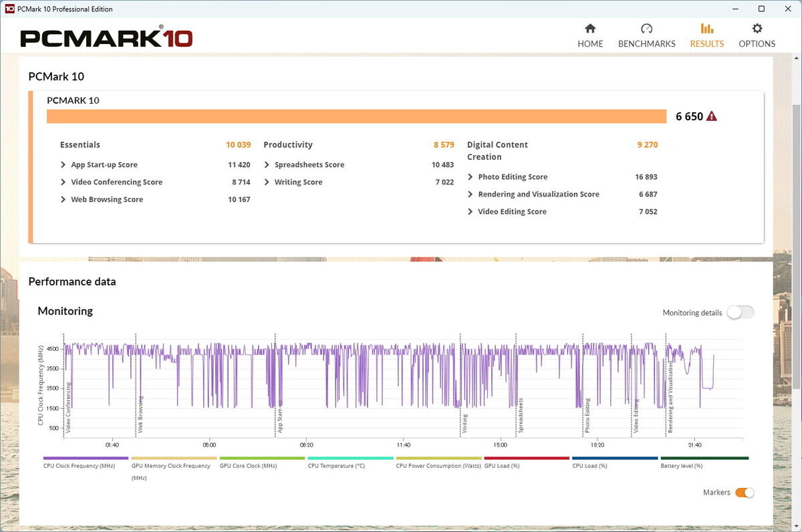
Task: Expand Photo Editing Score details
Action: click(x=471, y=177)
